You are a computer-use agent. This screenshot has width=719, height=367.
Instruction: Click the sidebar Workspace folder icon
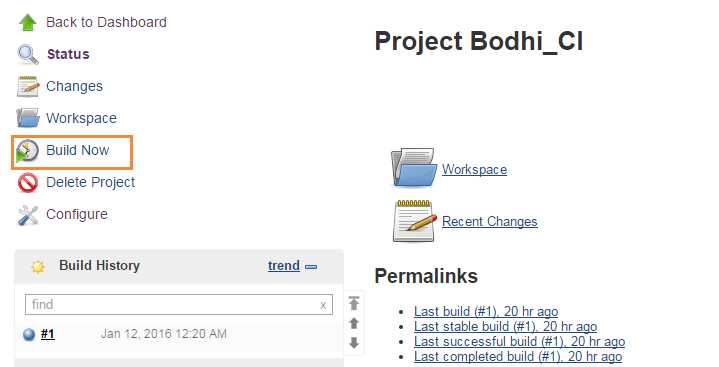point(28,118)
